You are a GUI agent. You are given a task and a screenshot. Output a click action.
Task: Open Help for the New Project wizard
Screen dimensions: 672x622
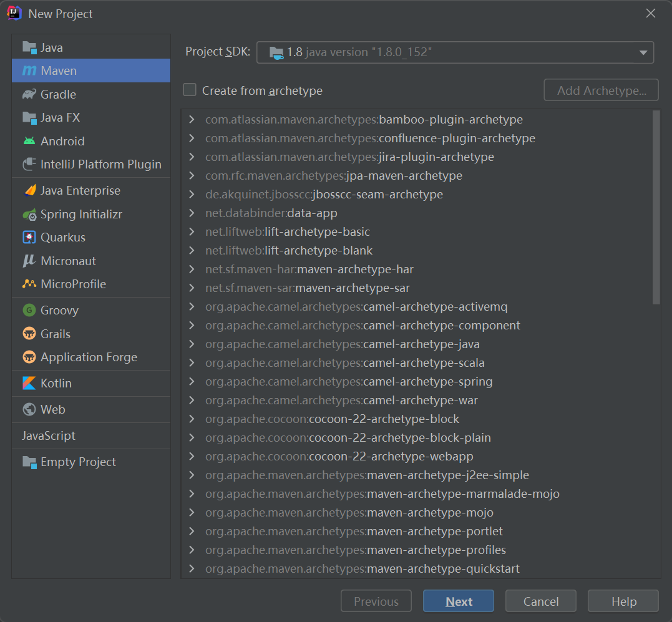623,601
